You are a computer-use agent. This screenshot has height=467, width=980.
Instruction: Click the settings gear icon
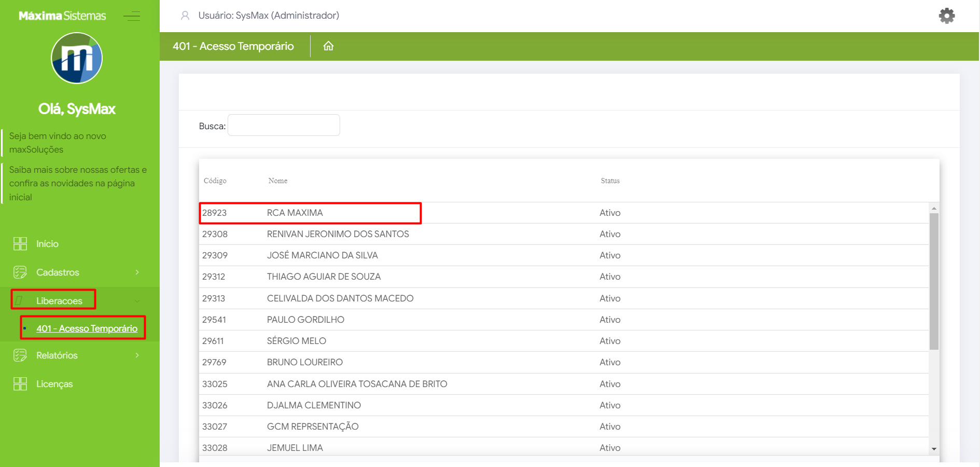click(946, 16)
